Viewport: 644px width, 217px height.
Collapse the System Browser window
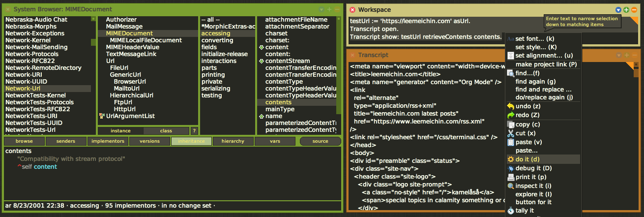(x=337, y=9)
